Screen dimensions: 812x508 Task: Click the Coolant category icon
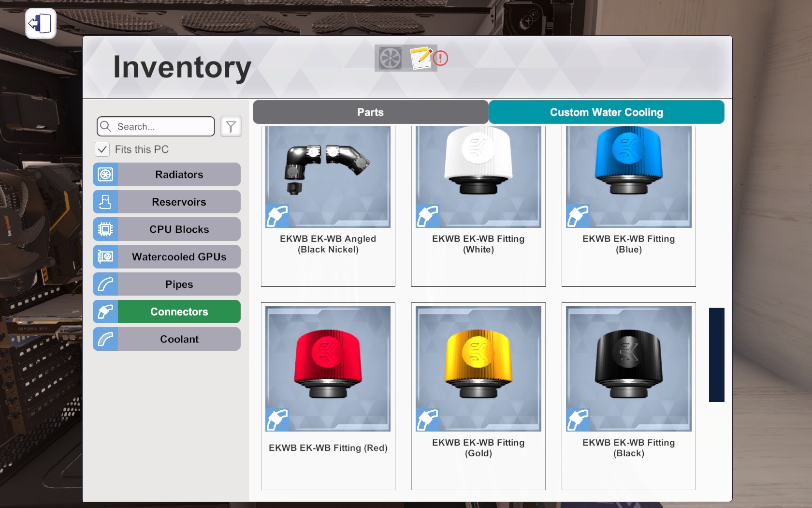coord(105,339)
